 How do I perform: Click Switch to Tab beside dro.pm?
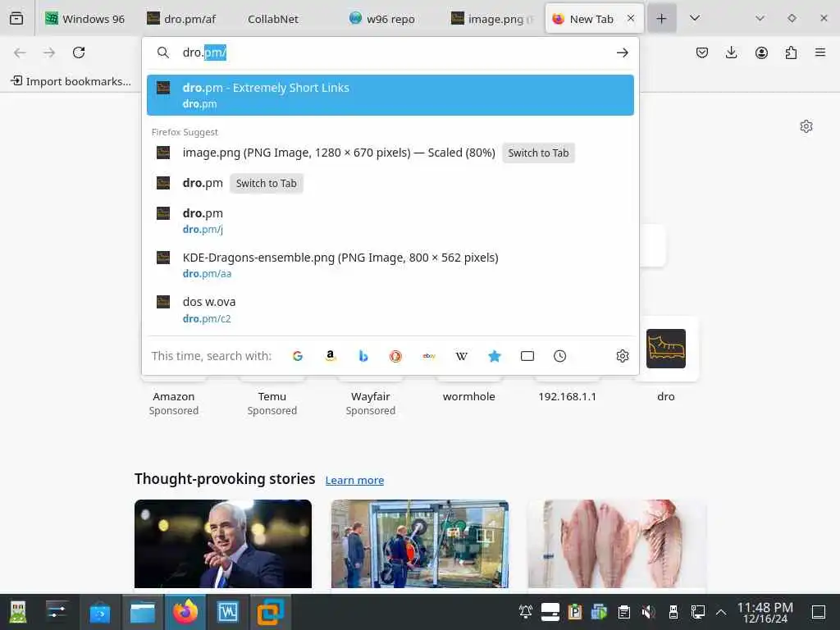pos(267,183)
